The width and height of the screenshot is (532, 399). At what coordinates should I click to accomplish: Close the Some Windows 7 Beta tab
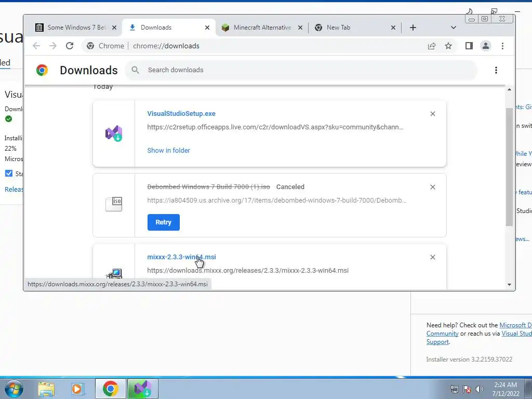[114, 28]
